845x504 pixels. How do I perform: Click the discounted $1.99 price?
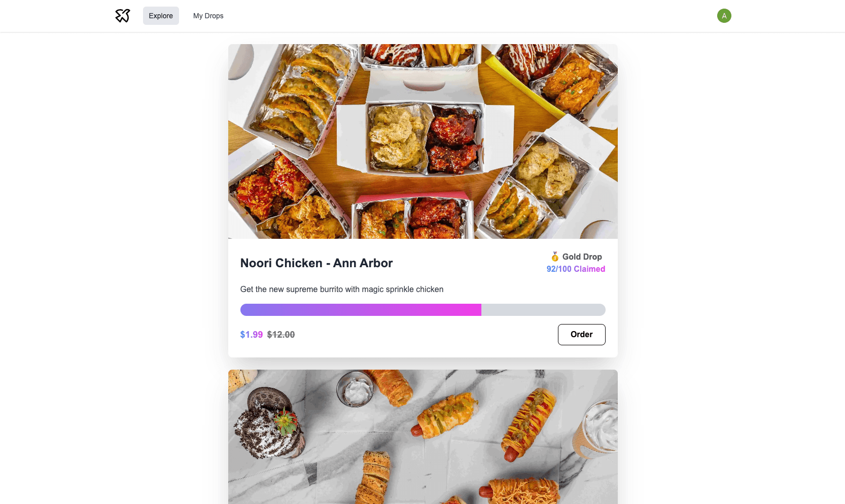[251, 335]
